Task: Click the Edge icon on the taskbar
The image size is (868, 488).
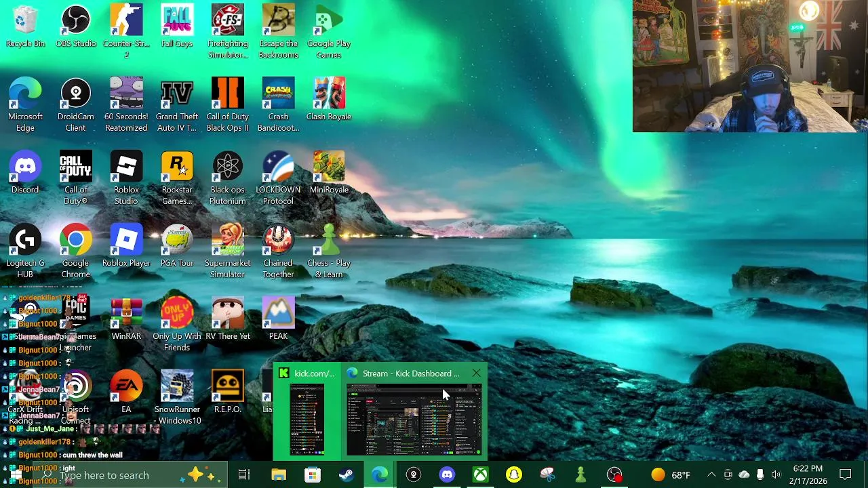Action: [x=380, y=475]
